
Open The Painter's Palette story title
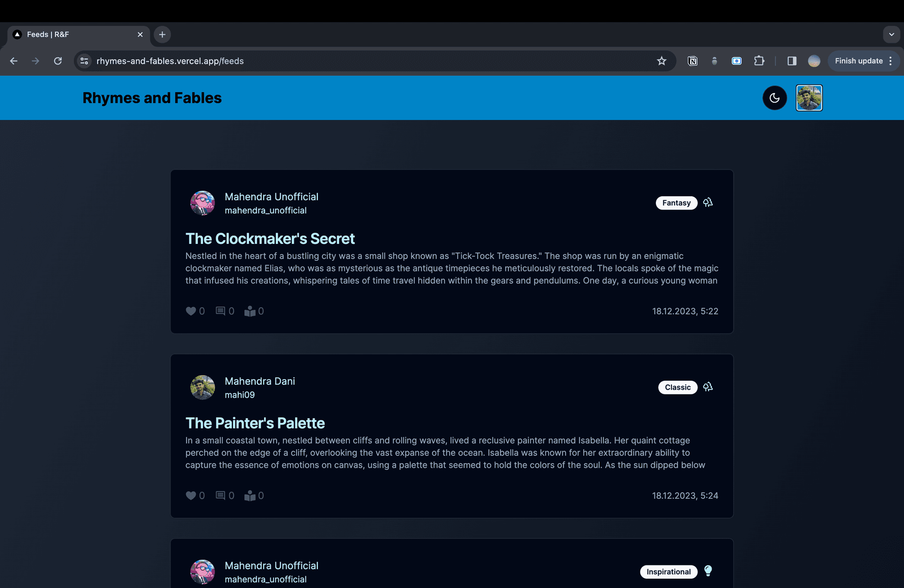(255, 423)
